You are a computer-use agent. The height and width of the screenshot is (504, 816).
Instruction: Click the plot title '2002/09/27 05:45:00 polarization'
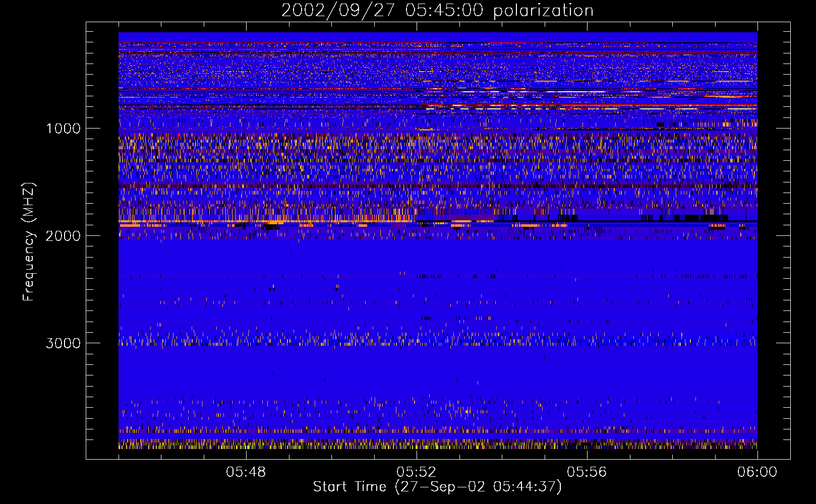pyautogui.click(x=437, y=11)
